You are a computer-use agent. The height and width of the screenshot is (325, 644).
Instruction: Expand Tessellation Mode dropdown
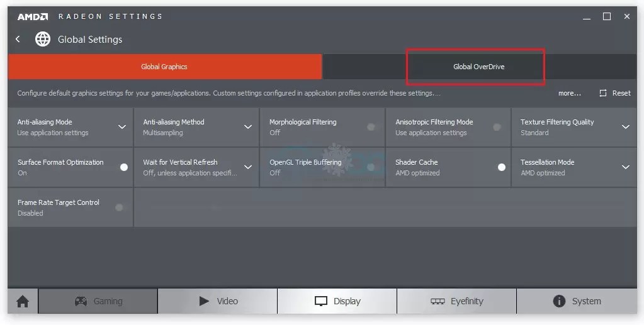point(626,167)
